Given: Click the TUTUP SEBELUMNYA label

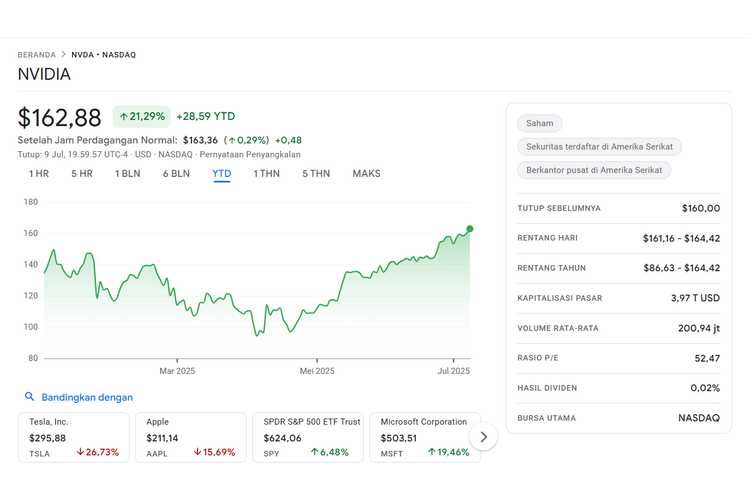Looking at the screenshot, I should [x=559, y=208].
